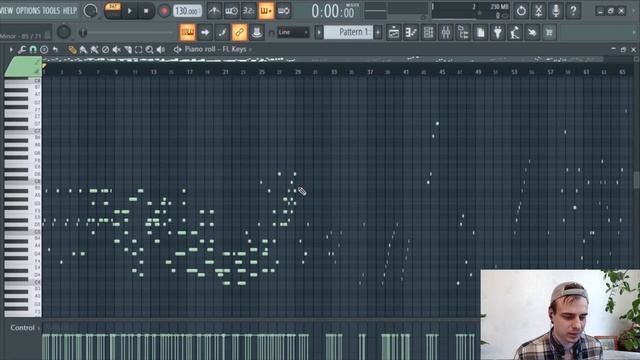The height and width of the screenshot is (360, 640).
Task: Open the Line snap dropdown
Action: tap(293, 32)
